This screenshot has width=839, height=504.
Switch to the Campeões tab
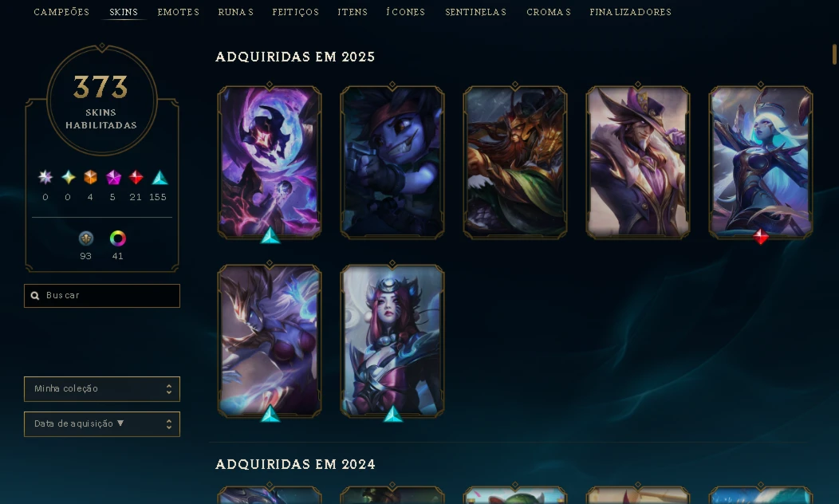pyautogui.click(x=61, y=12)
